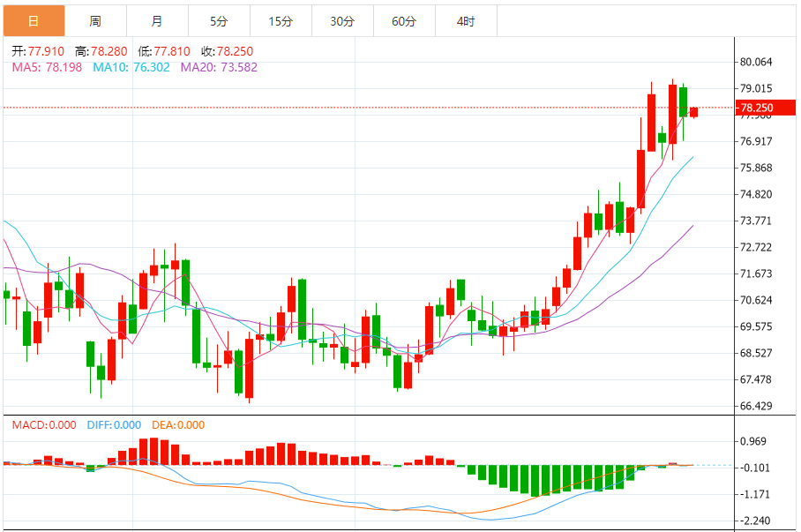Click the 80.064 value on price axis

pos(754,64)
